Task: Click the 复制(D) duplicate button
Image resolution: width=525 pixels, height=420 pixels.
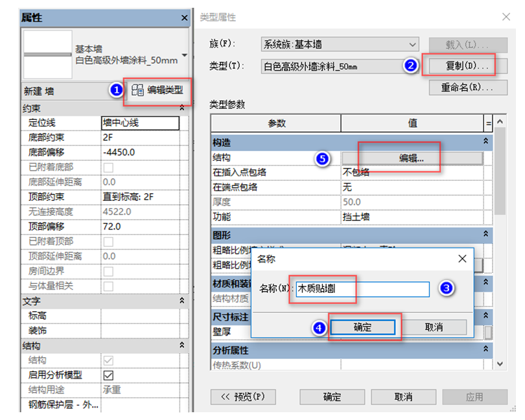Action: click(469, 65)
